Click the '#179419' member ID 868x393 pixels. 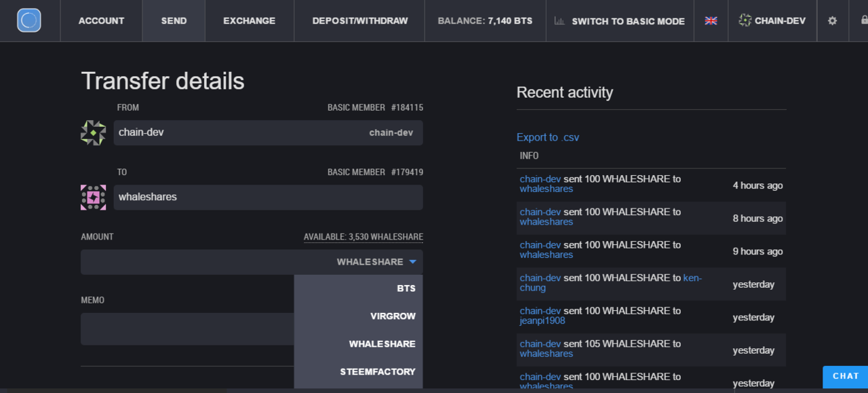(407, 172)
